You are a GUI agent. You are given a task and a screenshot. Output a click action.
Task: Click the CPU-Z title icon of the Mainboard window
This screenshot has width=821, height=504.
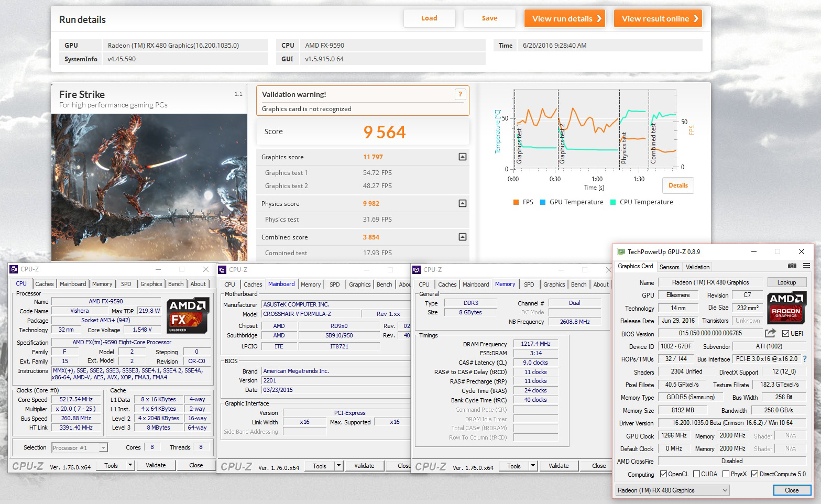223,270
